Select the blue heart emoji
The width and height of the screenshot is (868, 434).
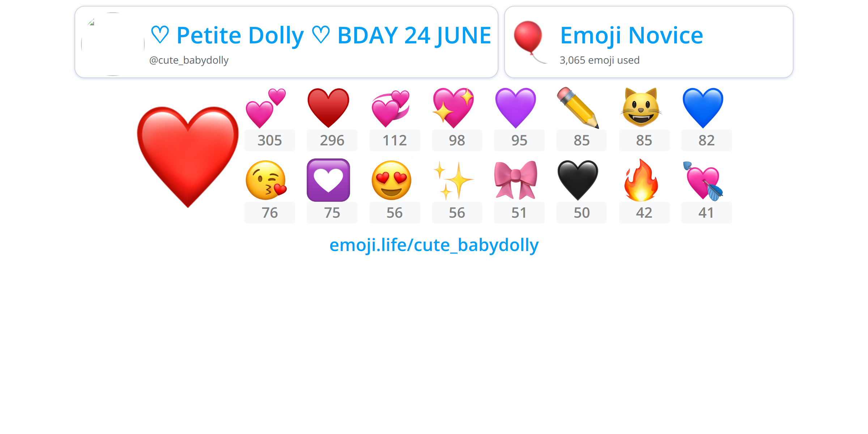pyautogui.click(x=703, y=108)
